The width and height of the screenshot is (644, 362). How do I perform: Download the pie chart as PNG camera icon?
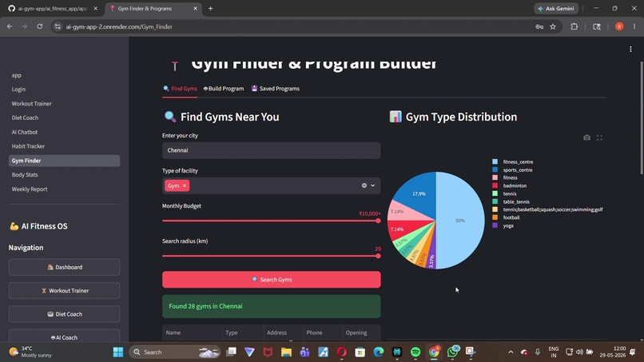tap(587, 137)
